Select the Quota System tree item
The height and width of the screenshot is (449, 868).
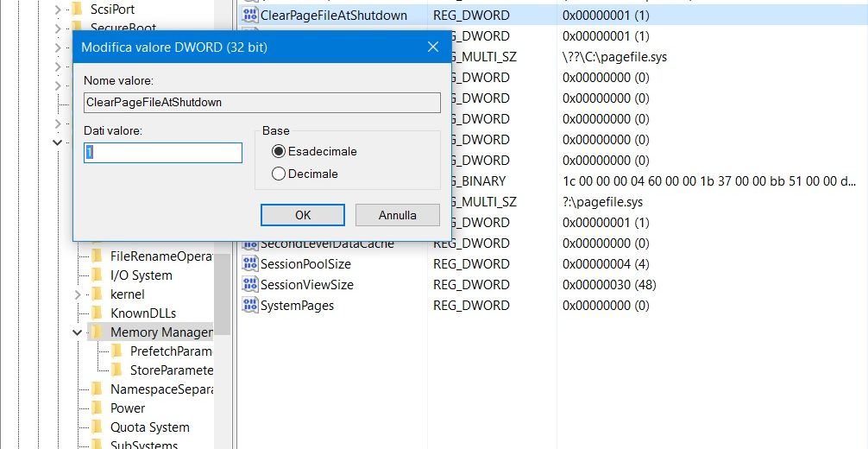tap(150, 427)
